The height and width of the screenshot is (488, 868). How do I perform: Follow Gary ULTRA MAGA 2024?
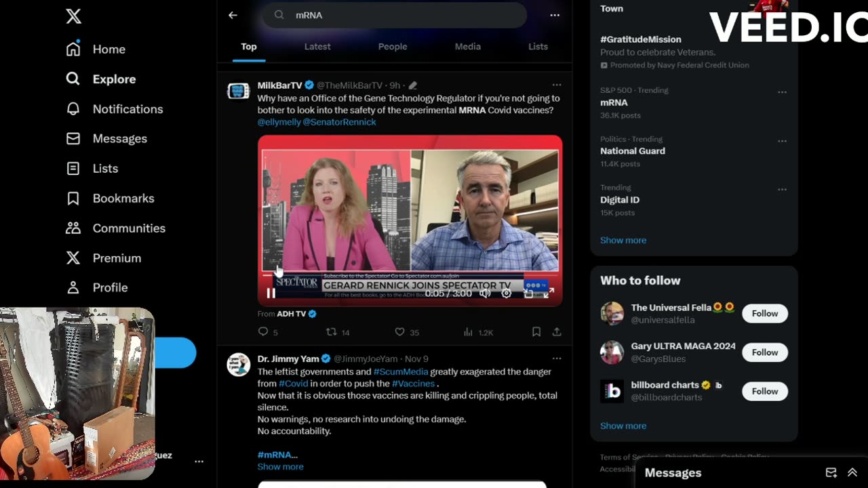tap(765, 352)
